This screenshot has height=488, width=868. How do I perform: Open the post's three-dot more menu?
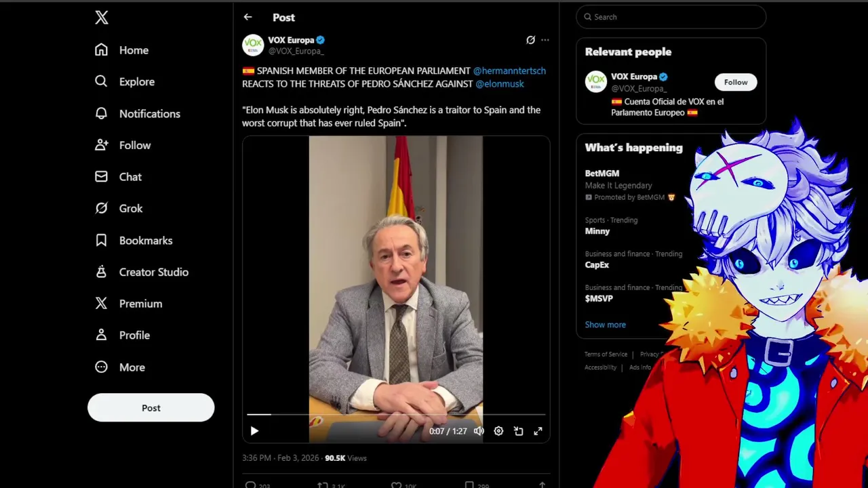pos(545,40)
